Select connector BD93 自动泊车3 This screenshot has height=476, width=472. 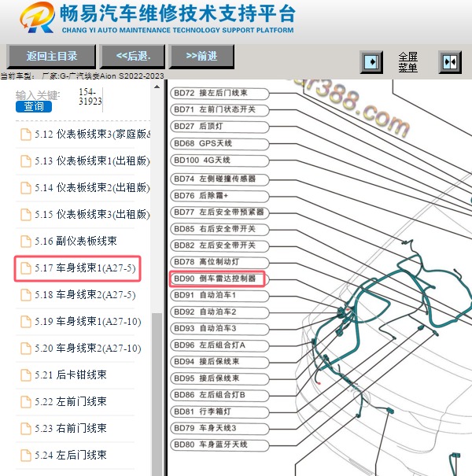(x=219, y=328)
